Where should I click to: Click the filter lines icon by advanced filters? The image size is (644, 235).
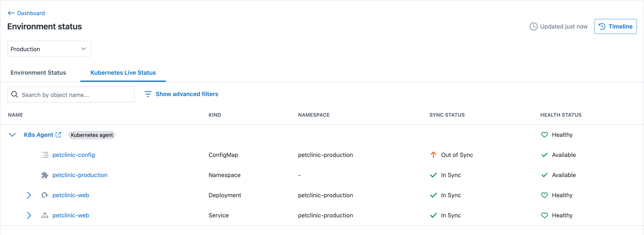coord(148,94)
